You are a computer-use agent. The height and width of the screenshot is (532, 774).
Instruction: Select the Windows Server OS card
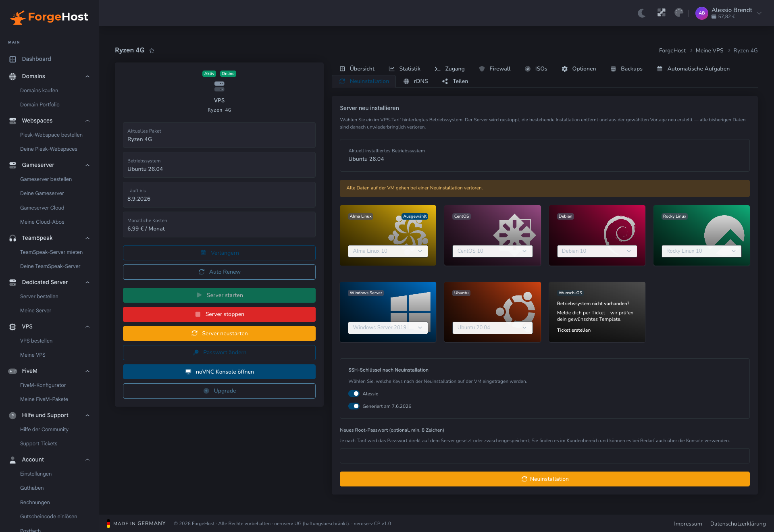(x=388, y=312)
